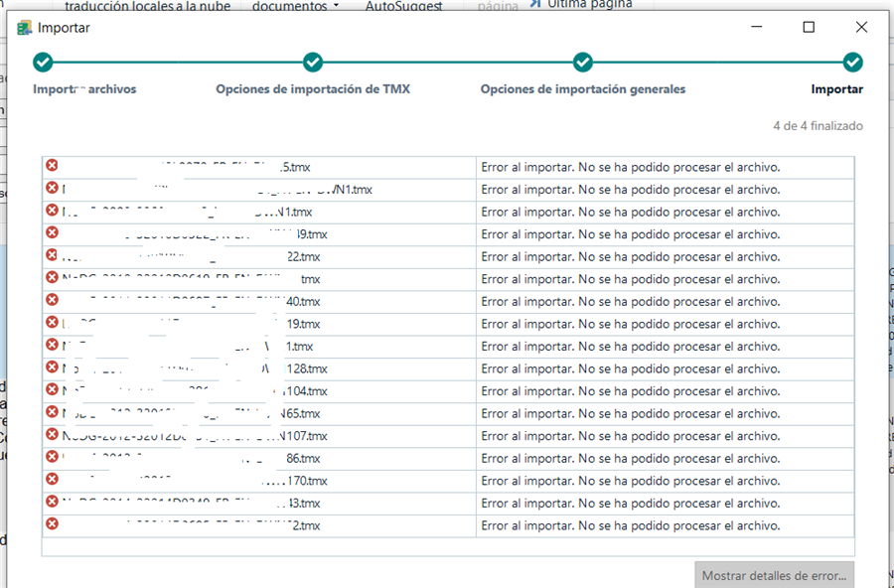Close the Importar dialog
The height and width of the screenshot is (588, 894).
pyautogui.click(x=861, y=28)
